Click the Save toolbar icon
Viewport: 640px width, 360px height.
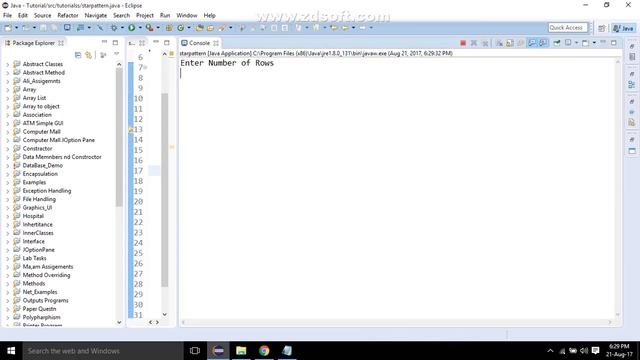[x=43, y=28]
